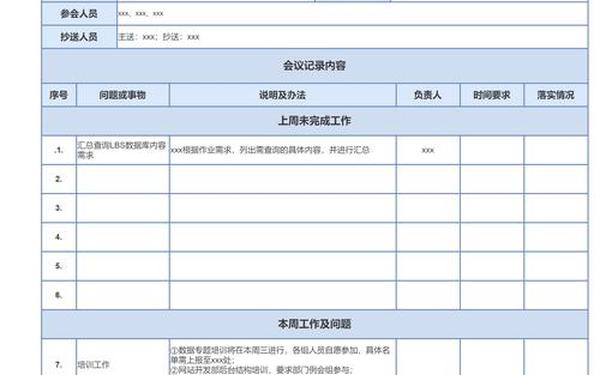Viewport: 600px width, 375px height.
Task: Click the 时间要求 column header
Action: pos(492,95)
